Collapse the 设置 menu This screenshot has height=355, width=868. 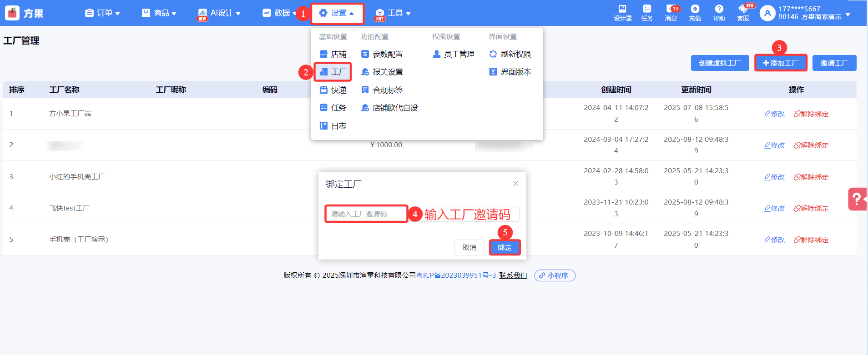(337, 13)
